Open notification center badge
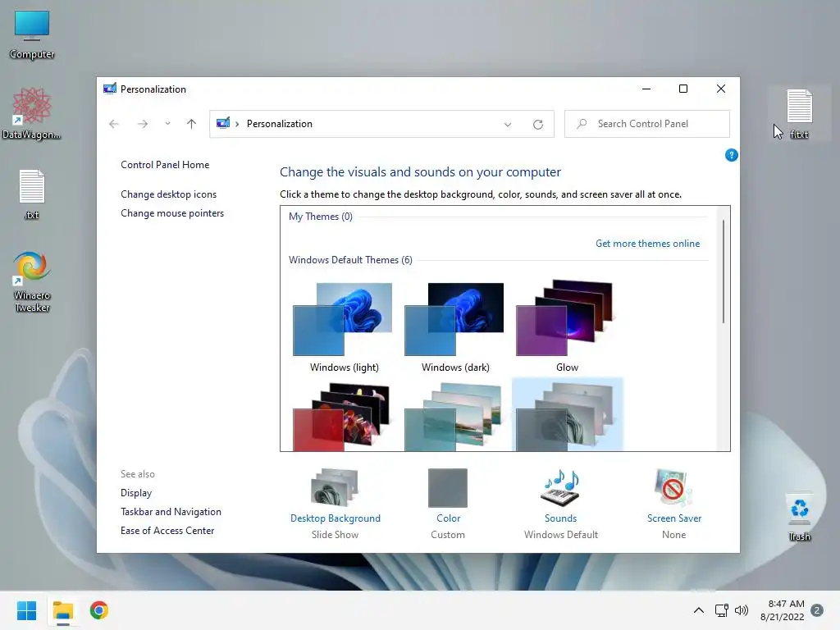Image resolution: width=840 pixels, height=630 pixels. point(817,610)
